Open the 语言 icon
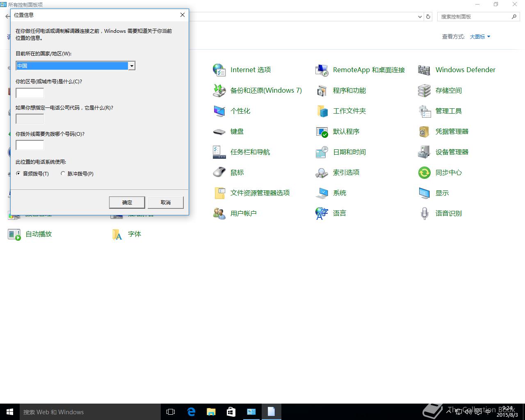 tap(322, 213)
